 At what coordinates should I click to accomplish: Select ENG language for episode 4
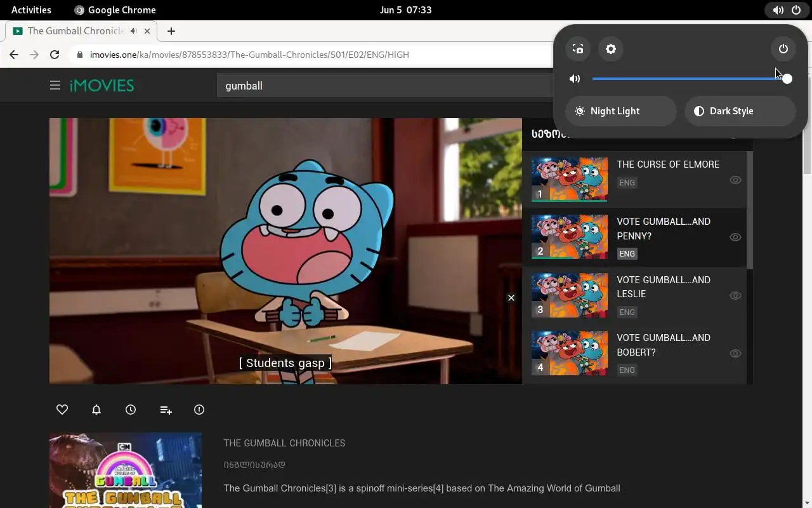point(627,370)
